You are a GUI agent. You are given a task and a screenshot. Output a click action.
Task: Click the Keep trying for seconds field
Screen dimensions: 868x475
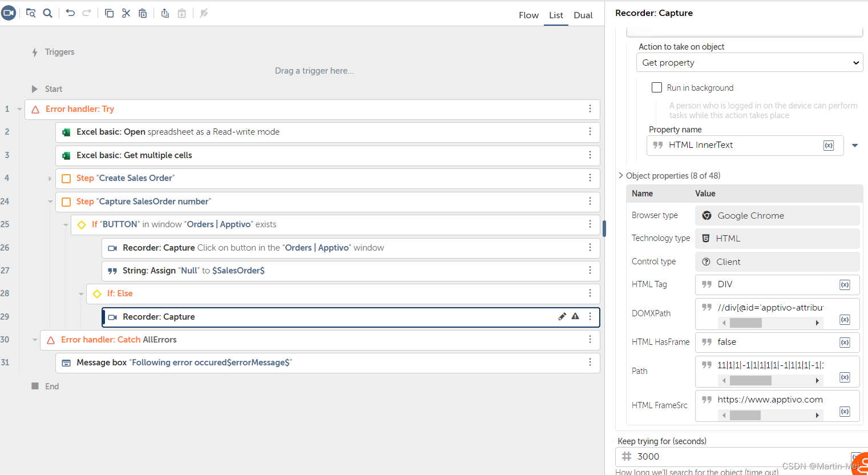pyautogui.click(x=736, y=457)
